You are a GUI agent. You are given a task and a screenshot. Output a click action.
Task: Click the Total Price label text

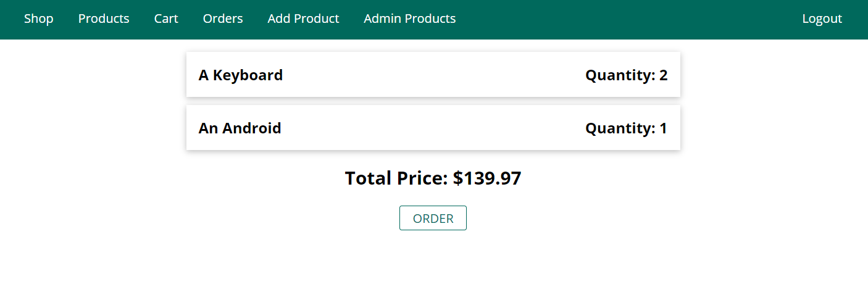click(396, 178)
